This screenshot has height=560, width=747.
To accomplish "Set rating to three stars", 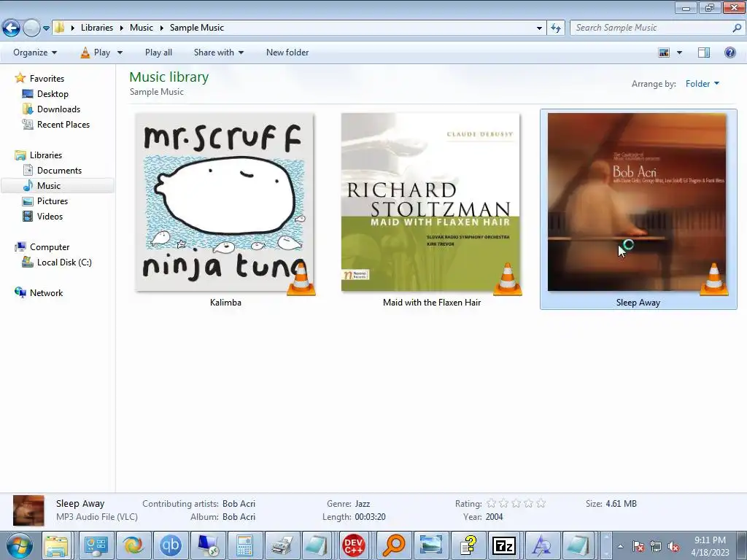I will pyautogui.click(x=516, y=503).
